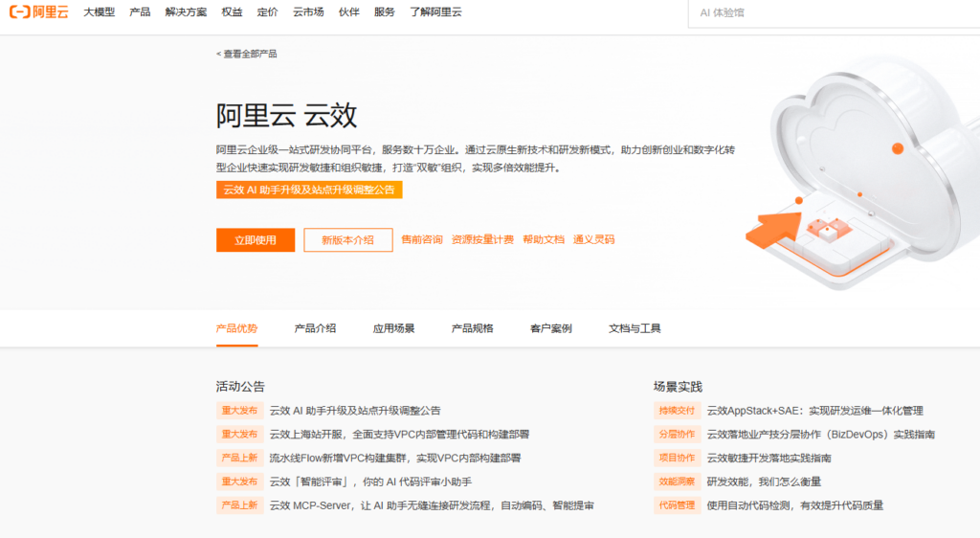Image resolution: width=980 pixels, height=538 pixels.
Task: Click the 效能洞察 tag
Action: click(x=677, y=482)
